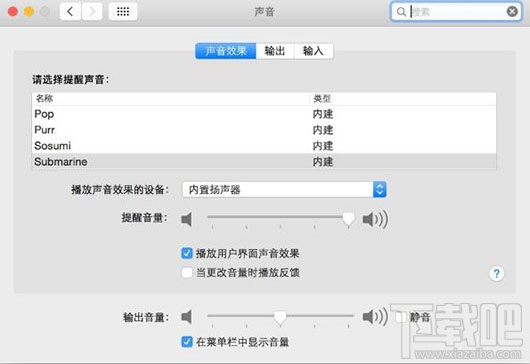
Task: Switch to the 输出 tab
Action: (275, 51)
